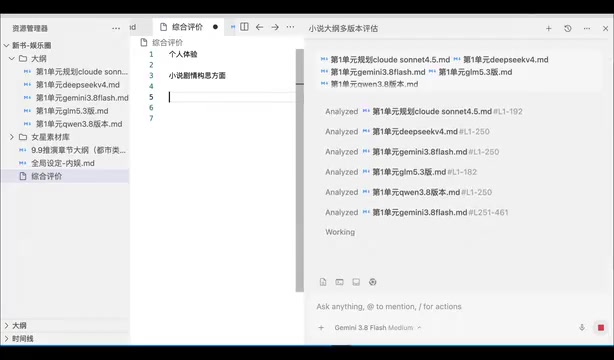614x360 pixels.
Task: Activate the microphone voice input icon
Action: 582,327
